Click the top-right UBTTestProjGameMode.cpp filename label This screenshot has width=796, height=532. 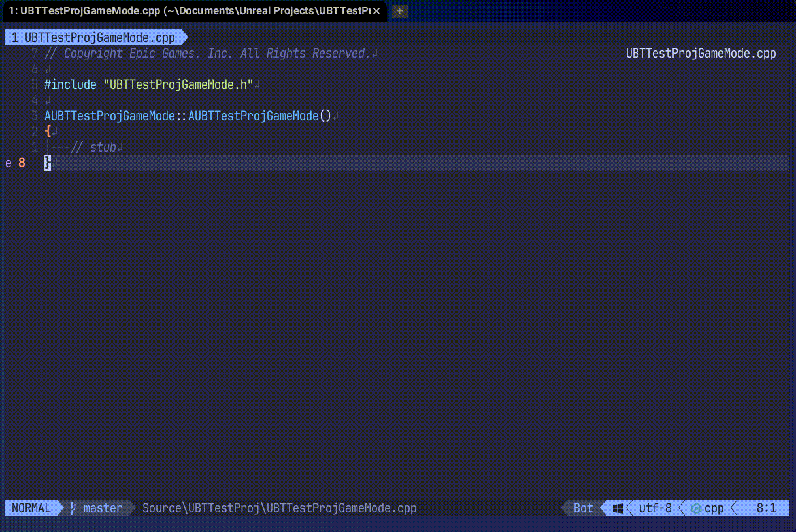701,53
